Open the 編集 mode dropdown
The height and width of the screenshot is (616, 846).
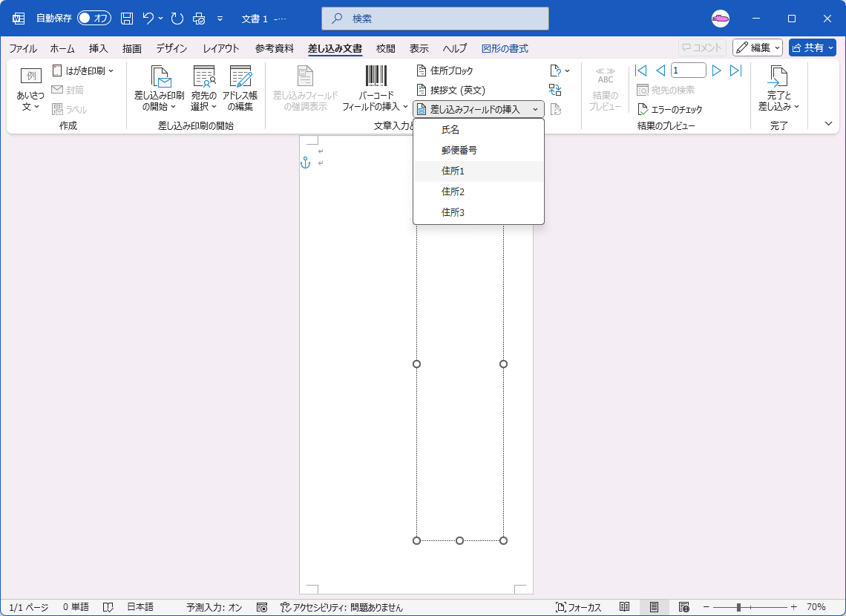(758, 47)
